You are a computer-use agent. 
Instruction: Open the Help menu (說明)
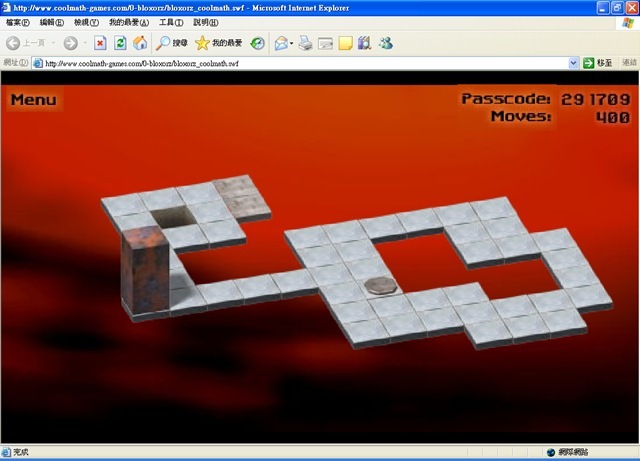[x=206, y=22]
